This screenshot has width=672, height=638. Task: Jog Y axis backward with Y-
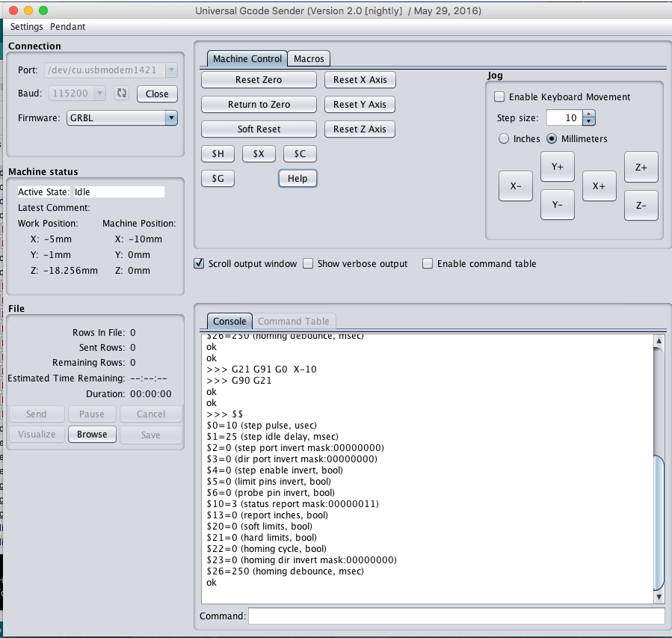pos(557,205)
